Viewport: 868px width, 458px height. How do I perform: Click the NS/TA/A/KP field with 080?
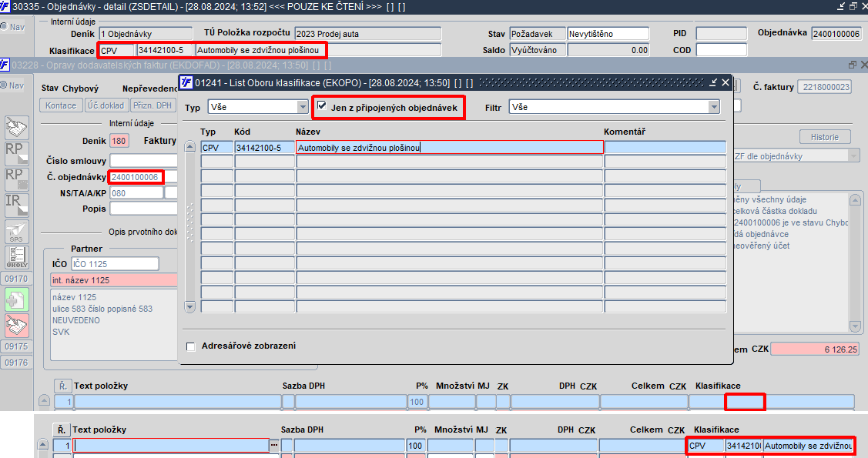(136, 193)
